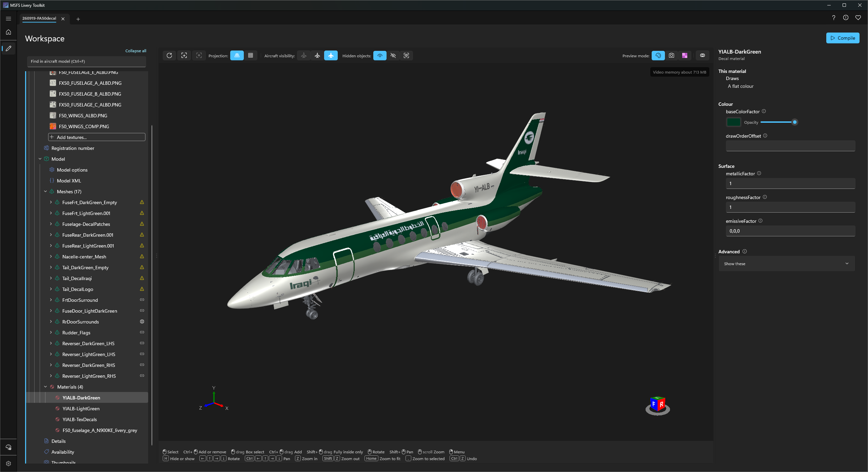868x472 pixels.
Task: Open the About info icon
Action: tap(846, 18)
